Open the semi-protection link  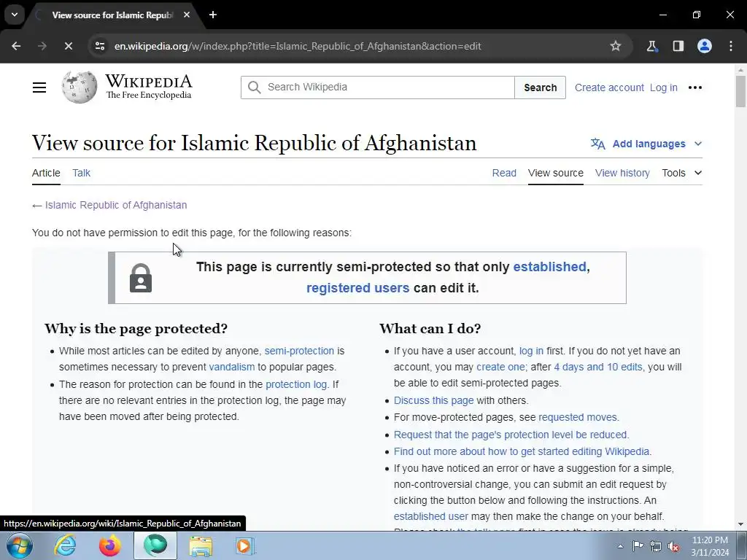[x=299, y=351]
